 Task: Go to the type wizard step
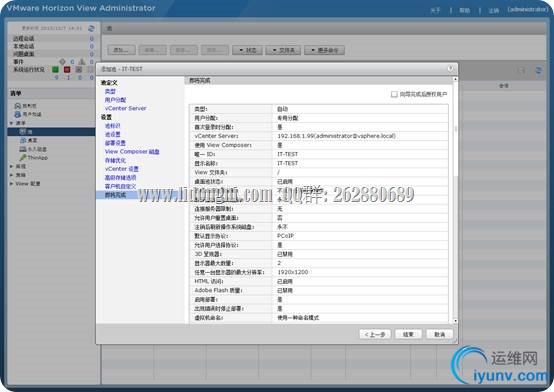point(110,91)
